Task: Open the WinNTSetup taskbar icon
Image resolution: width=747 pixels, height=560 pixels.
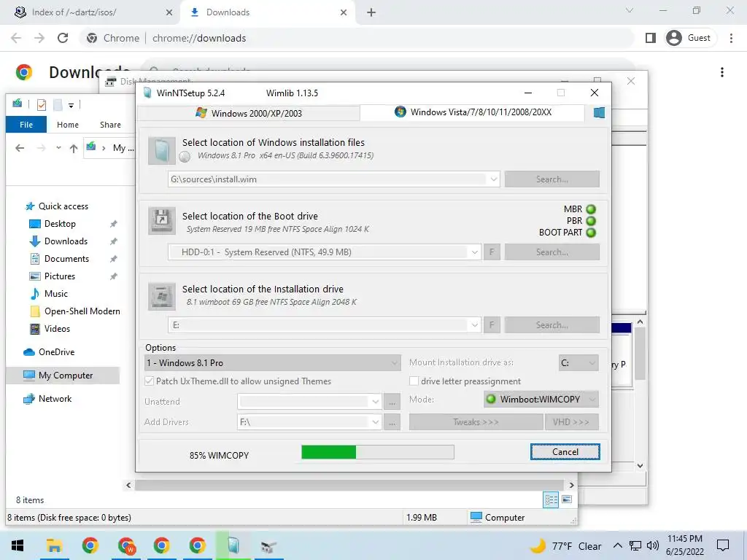Action: [x=233, y=545]
